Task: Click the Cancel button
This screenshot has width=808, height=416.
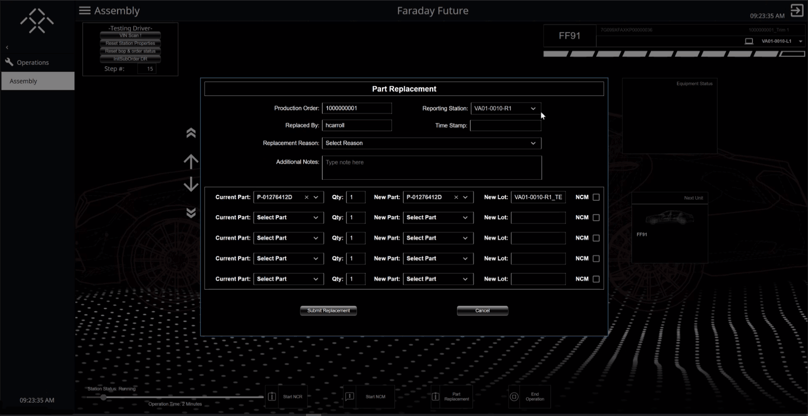Action: pyautogui.click(x=482, y=311)
